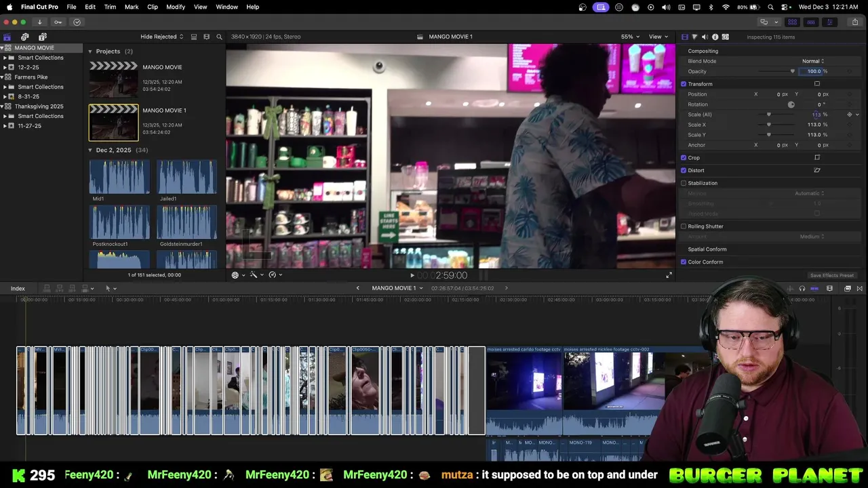Toggle audio skimming headphones icon in timeline

802,288
